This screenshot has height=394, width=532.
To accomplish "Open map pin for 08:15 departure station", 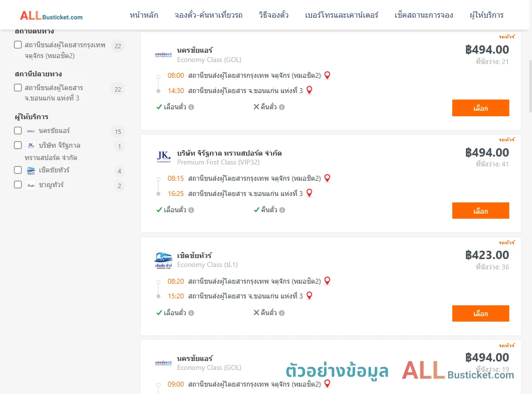I will point(328,178).
